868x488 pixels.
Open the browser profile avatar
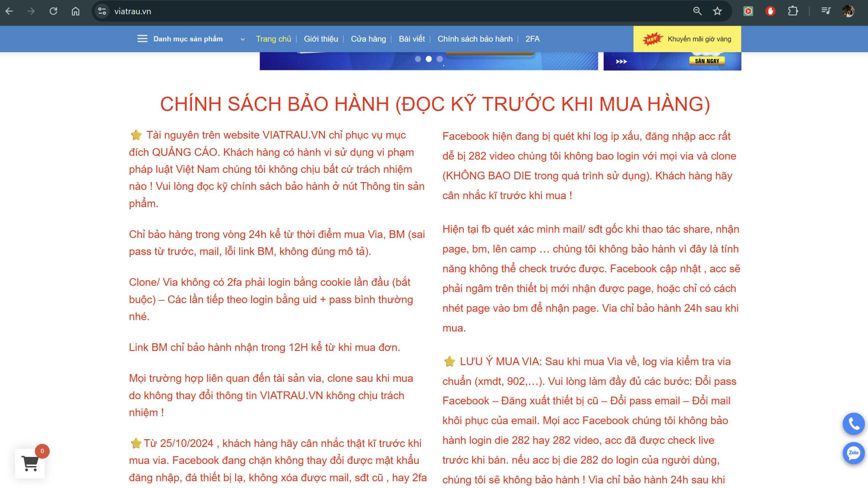[848, 11]
